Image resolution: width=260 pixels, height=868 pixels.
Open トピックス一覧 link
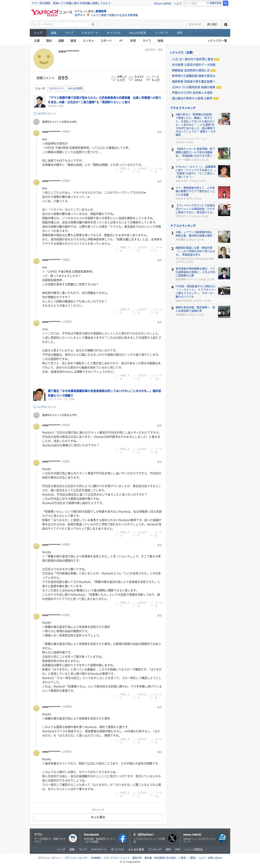coord(217,41)
